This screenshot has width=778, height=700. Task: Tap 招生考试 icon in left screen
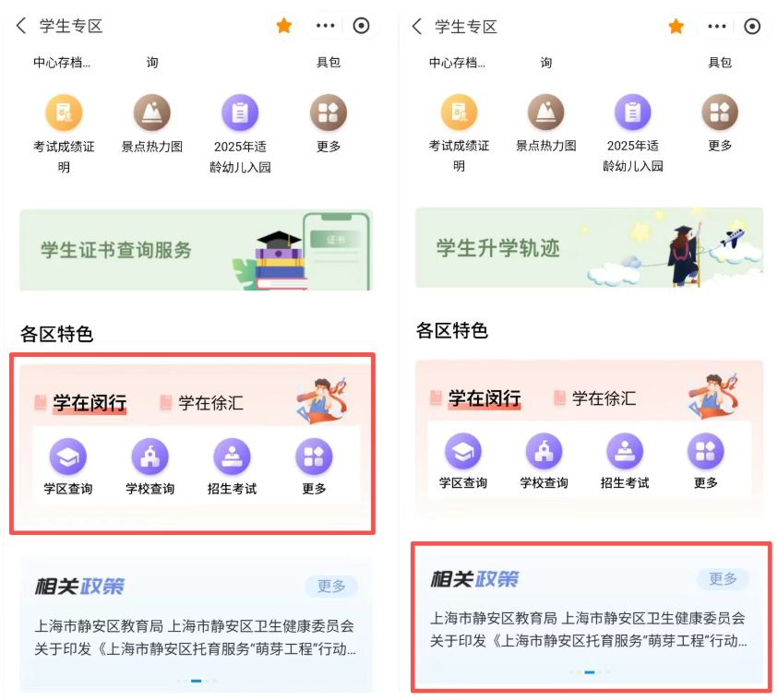(x=232, y=457)
